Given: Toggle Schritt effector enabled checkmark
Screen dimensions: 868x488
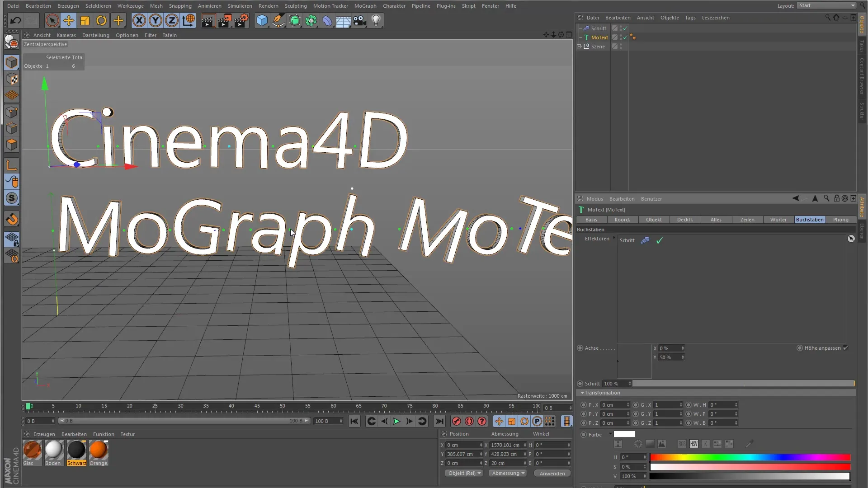Looking at the screenshot, I should coord(660,240).
